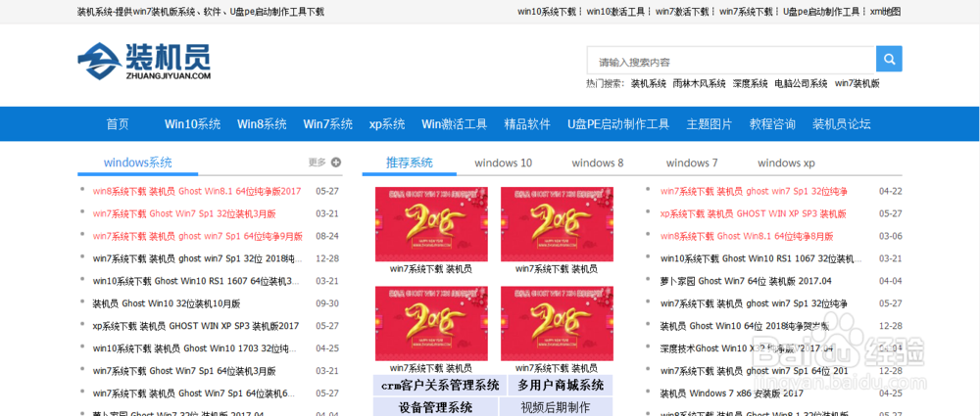Open right-list GHOST WIN XP SP3 装机版 link
Screen dimensions: 980x416
tap(753, 213)
